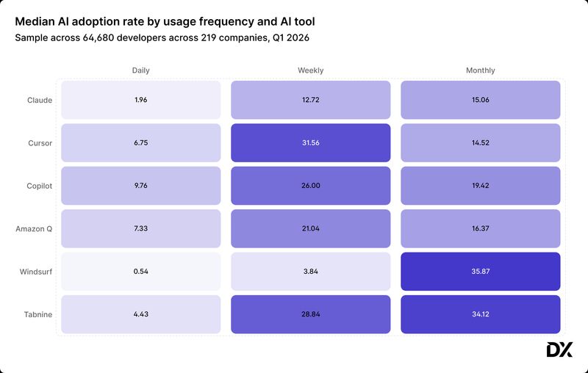The height and width of the screenshot is (373, 588).
Task: Click the Claude row label
Action: (40, 100)
